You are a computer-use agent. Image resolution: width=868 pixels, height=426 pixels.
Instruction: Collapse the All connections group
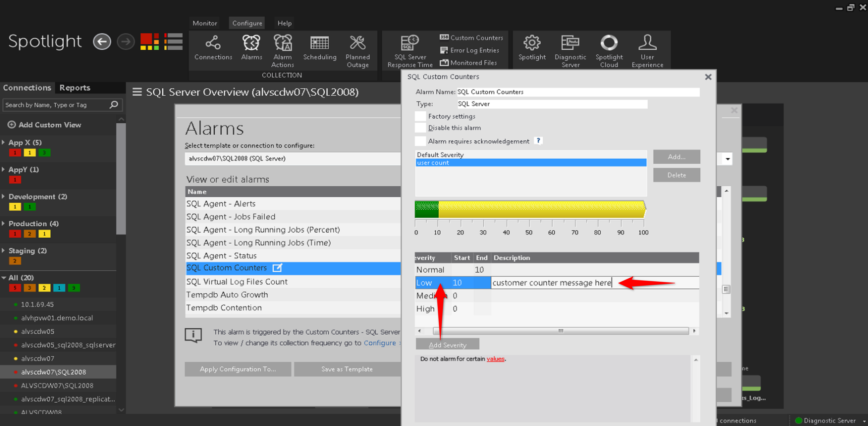(x=4, y=278)
